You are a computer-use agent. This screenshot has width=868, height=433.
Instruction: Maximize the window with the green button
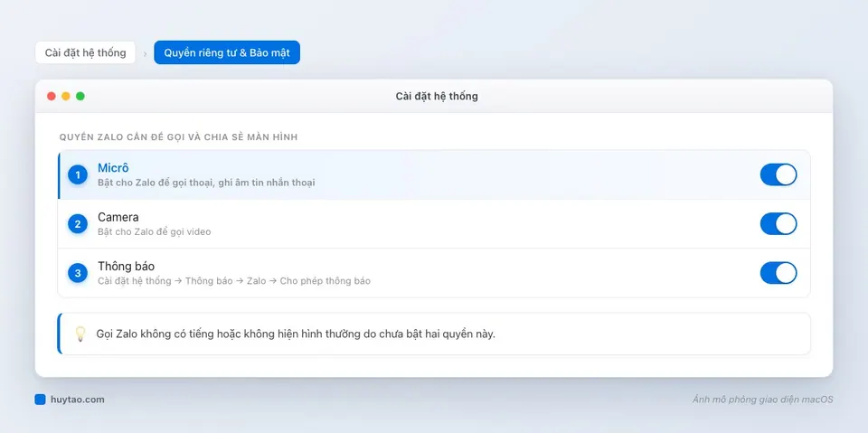pos(80,97)
